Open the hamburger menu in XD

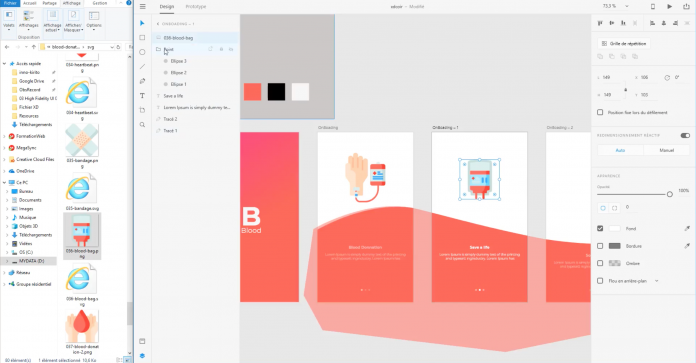(142, 6)
